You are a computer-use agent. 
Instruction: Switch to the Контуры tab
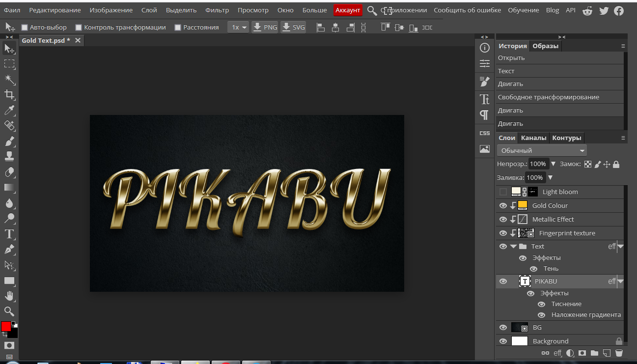566,138
